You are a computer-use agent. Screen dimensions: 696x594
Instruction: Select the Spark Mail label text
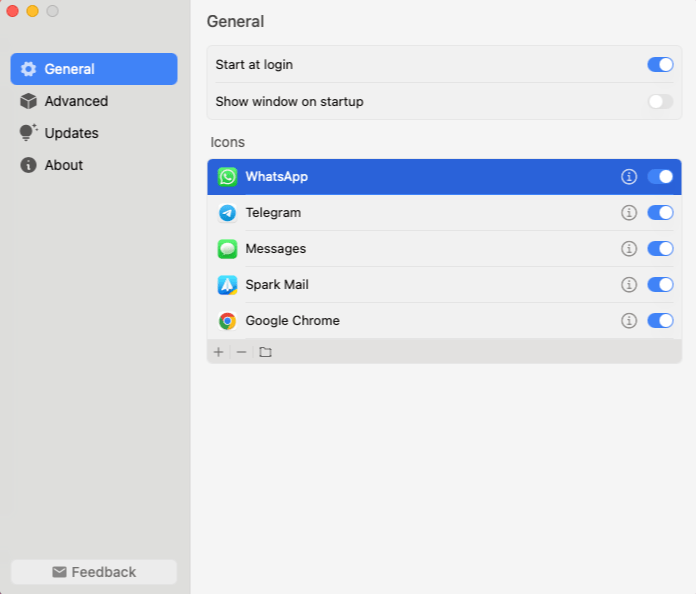[x=277, y=285]
